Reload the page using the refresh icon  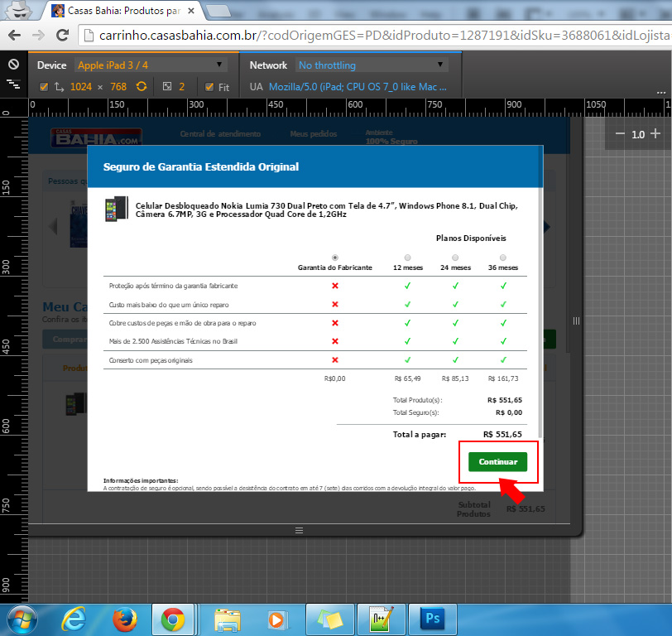coord(62,36)
